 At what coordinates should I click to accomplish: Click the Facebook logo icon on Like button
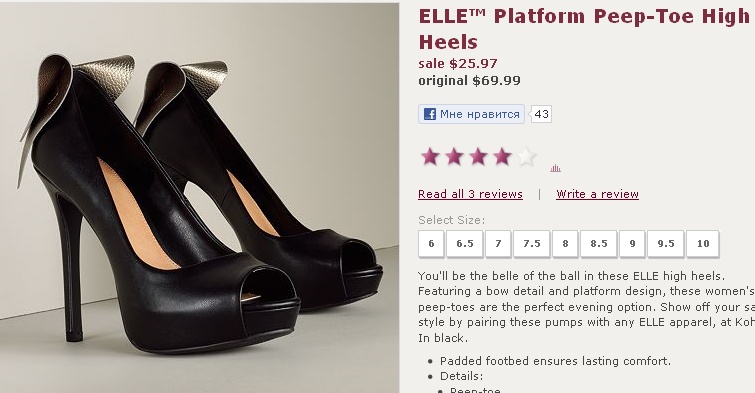pos(430,114)
